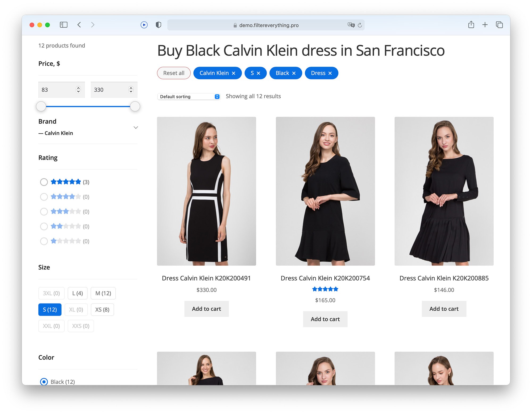Viewport: 532px width, 414px height.
Task: Open the $165.00 dress product image
Action: click(325, 191)
